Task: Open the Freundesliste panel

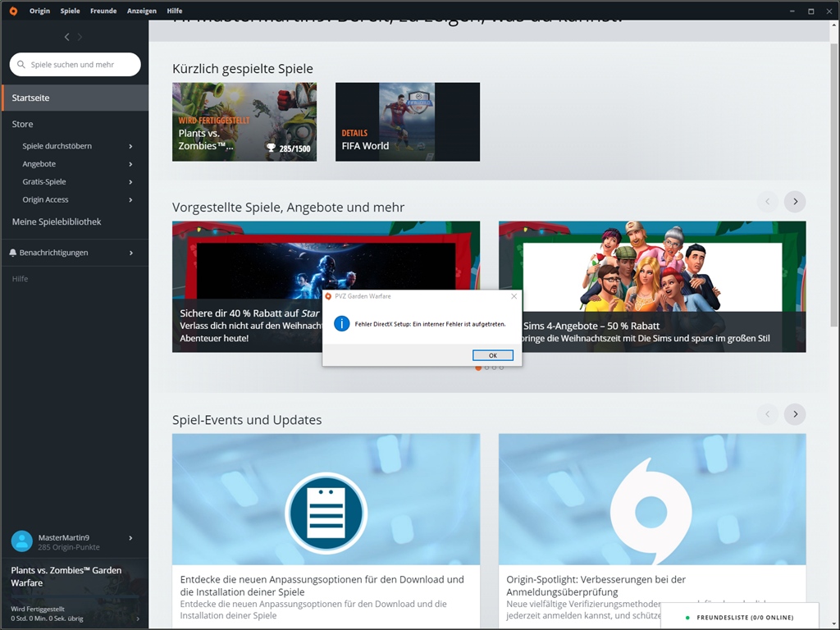Action: click(740, 617)
